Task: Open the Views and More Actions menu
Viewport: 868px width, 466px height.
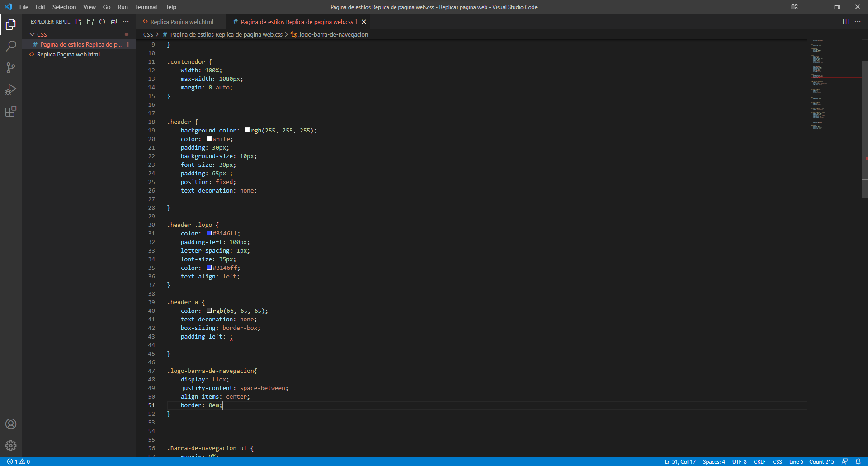Action: pos(126,22)
